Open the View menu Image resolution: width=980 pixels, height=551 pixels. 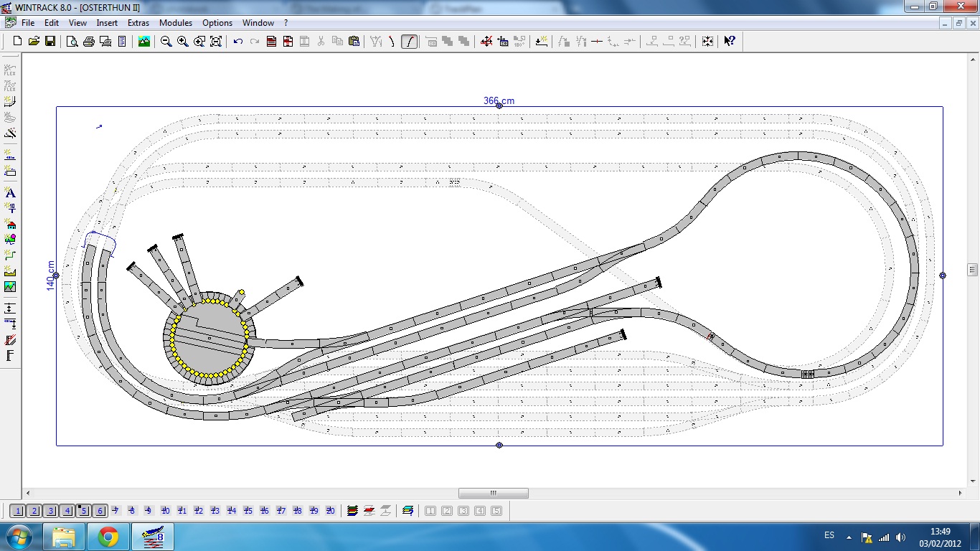[x=77, y=23]
